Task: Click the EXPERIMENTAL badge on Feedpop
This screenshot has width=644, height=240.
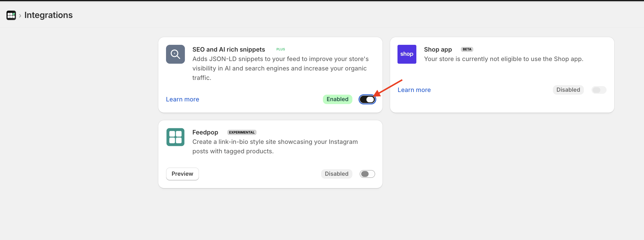Action: coord(241,132)
